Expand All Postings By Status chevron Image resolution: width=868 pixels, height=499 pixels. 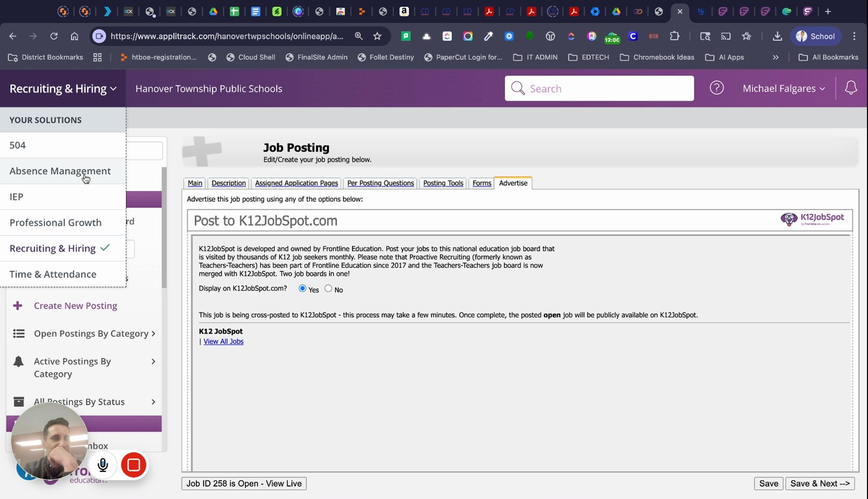tap(154, 402)
